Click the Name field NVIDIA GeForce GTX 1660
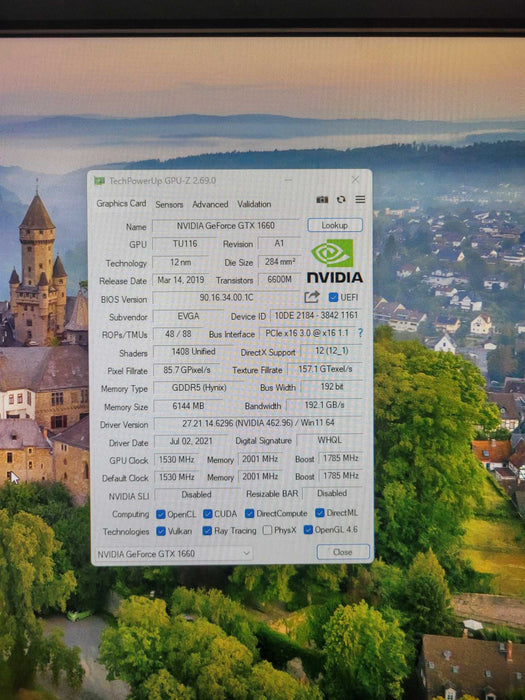Screen dimensions: 525x700 [225, 226]
